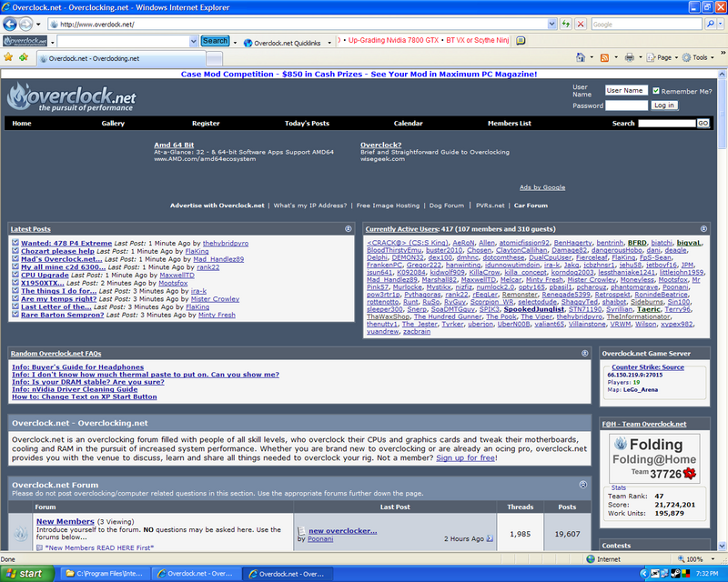Click the Google search input box
The image size is (728, 582).
[646, 25]
